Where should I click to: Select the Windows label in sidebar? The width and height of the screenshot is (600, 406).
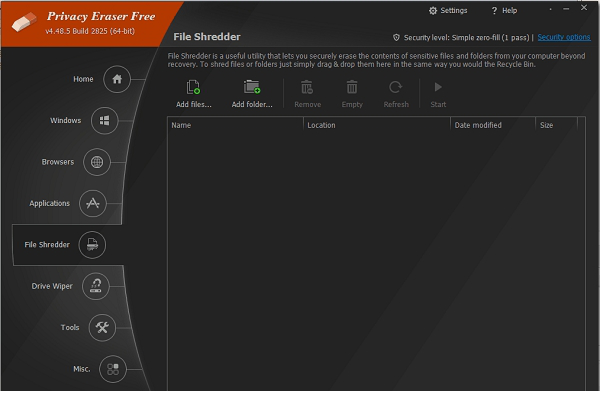coord(65,121)
